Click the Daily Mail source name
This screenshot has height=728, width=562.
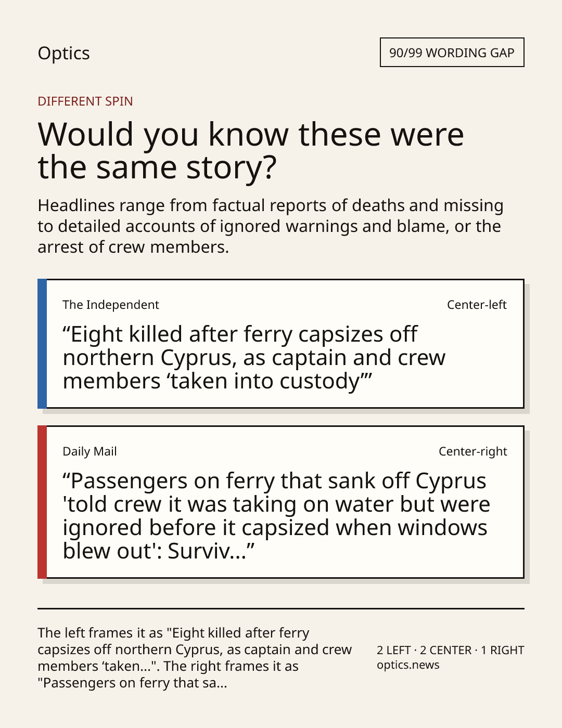click(90, 451)
